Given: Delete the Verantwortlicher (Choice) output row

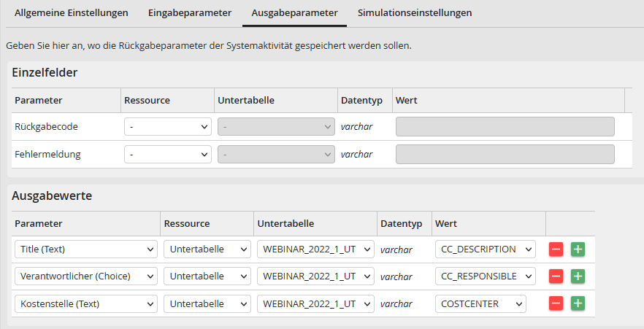Looking at the screenshot, I should coord(556,276).
